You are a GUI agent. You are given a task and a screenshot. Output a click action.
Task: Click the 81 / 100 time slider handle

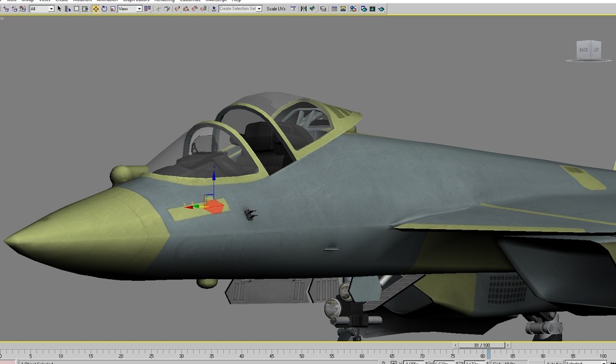point(482,345)
